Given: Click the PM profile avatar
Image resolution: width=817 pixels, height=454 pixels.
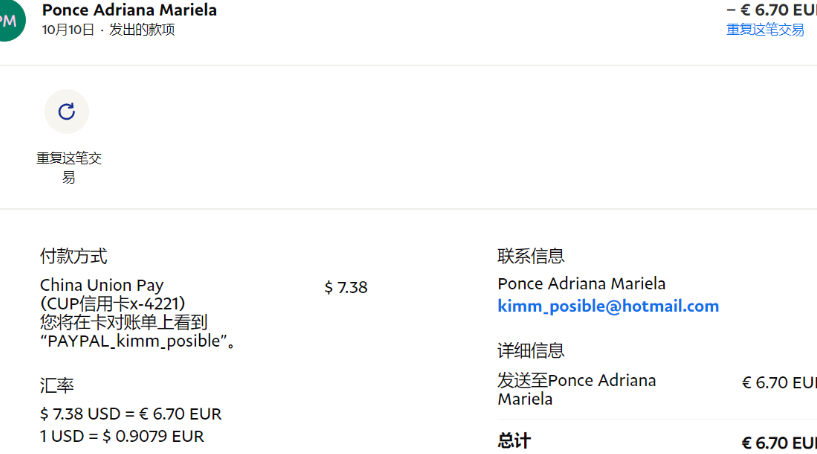Looking at the screenshot, I should tap(8, 20).
